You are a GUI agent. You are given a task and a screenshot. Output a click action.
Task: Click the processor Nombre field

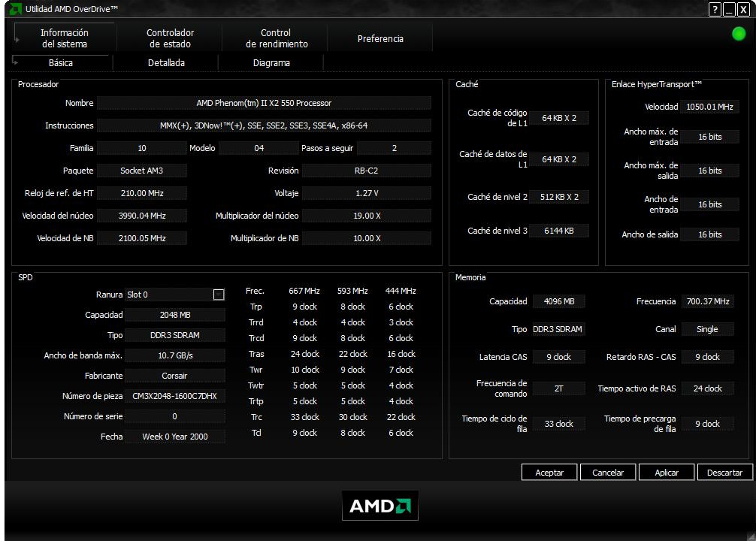tap(264, 103)
